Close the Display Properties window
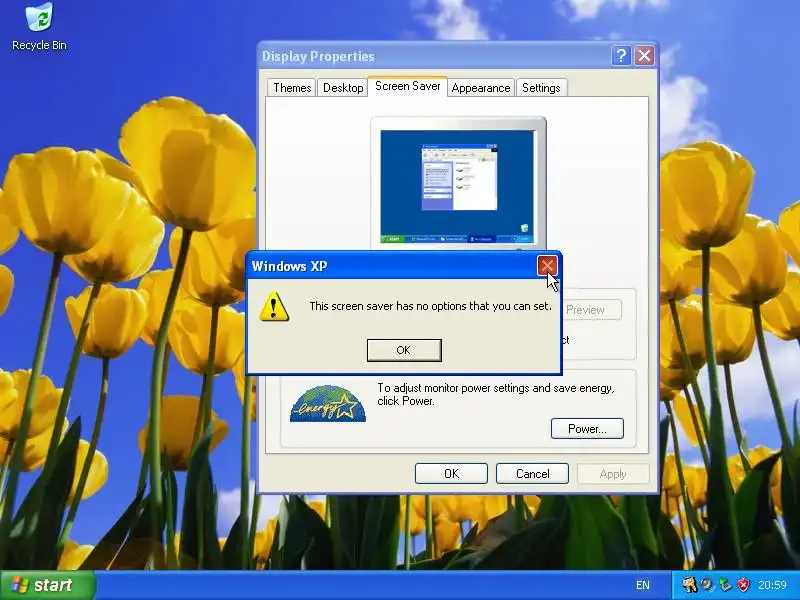The image size is (800, 600). tap(644, 56)
